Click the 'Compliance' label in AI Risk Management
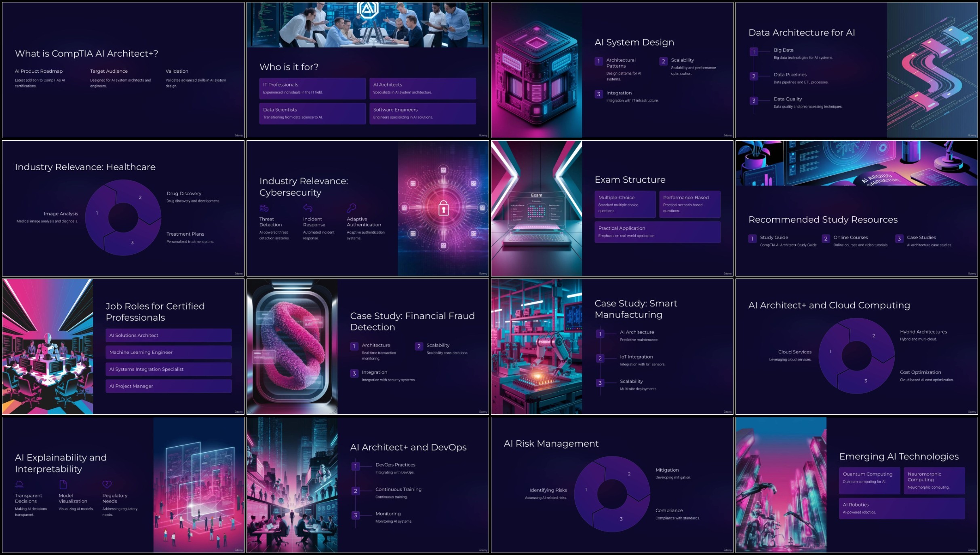This screenshot has width=980, height=555. (669, 511)
